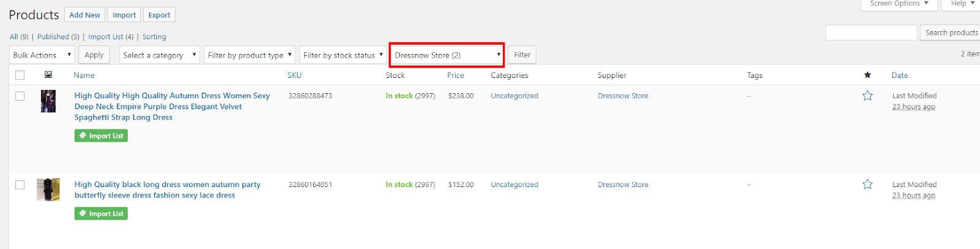Screen dimensions: 980x249
Task: Open the purple velvet dress thumbnail
Action: pyautogui.click(x=48, y=101)
